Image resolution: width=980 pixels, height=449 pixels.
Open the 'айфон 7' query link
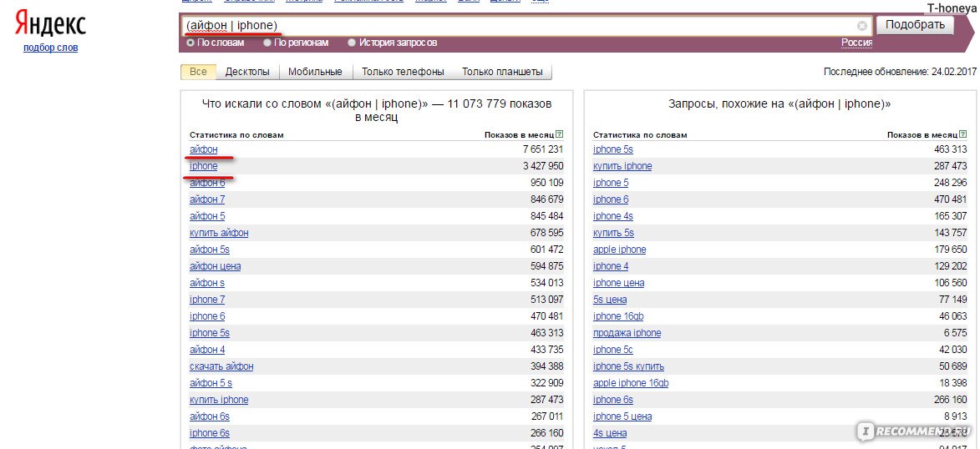(207, 199)
